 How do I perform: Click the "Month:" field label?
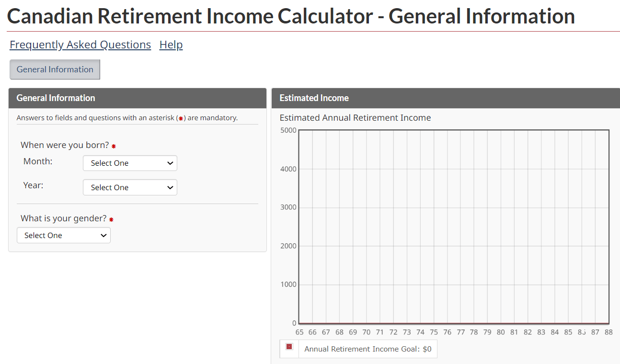click(38, 161)
